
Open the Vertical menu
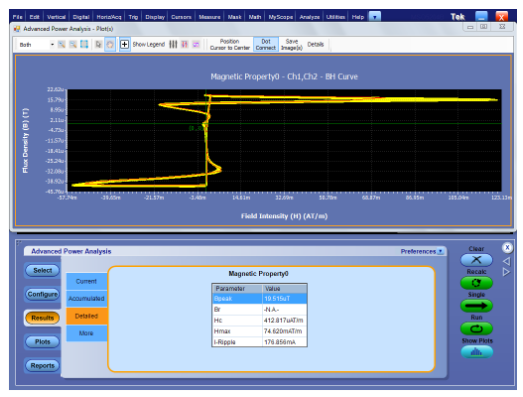click(x=56, y=17)
